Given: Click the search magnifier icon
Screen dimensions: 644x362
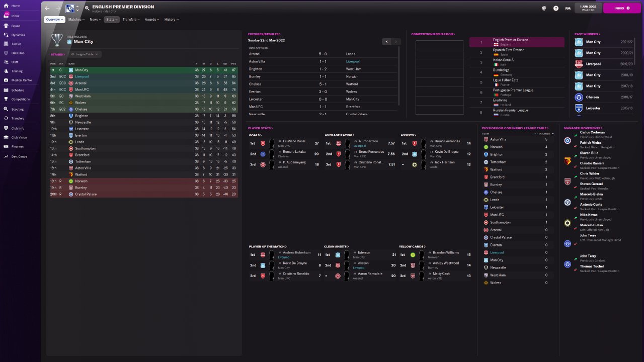Looking at the screenshot, I should pos(87,8).
